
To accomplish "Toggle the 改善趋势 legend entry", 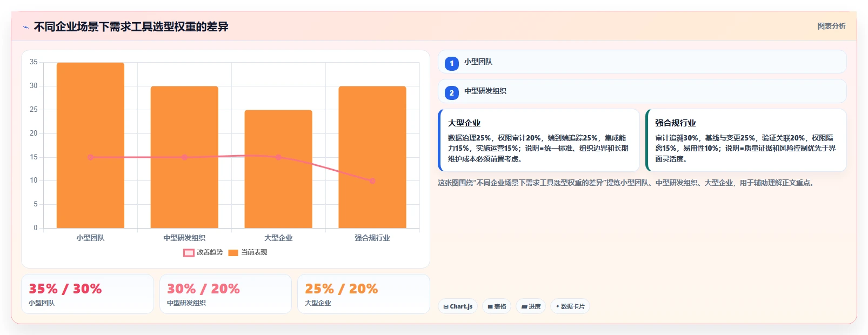I will (x=203, y=252).
